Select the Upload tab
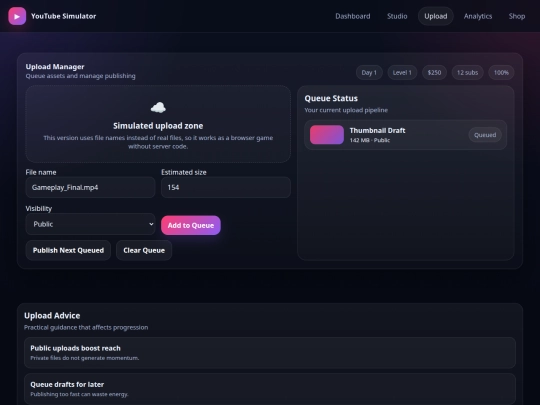Viewport: 540px width, 405px height. (x=436, y=16)
